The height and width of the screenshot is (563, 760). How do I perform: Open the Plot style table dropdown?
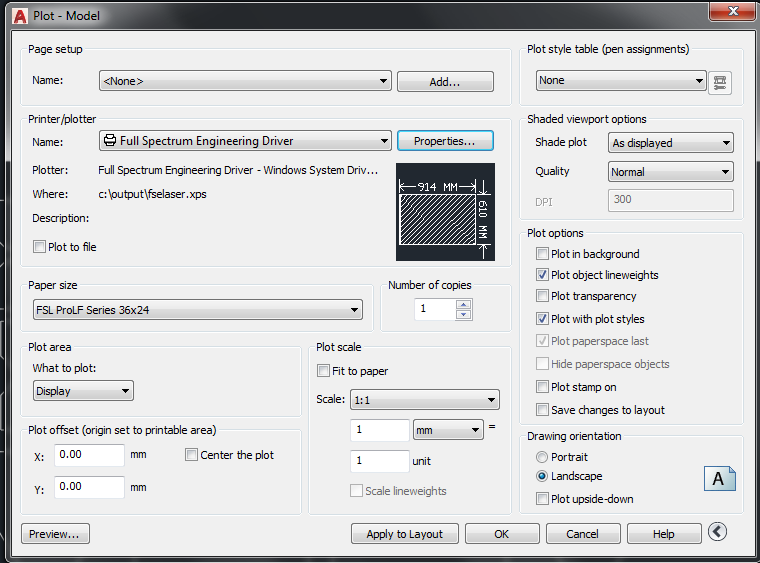click(x=621, y=80)
